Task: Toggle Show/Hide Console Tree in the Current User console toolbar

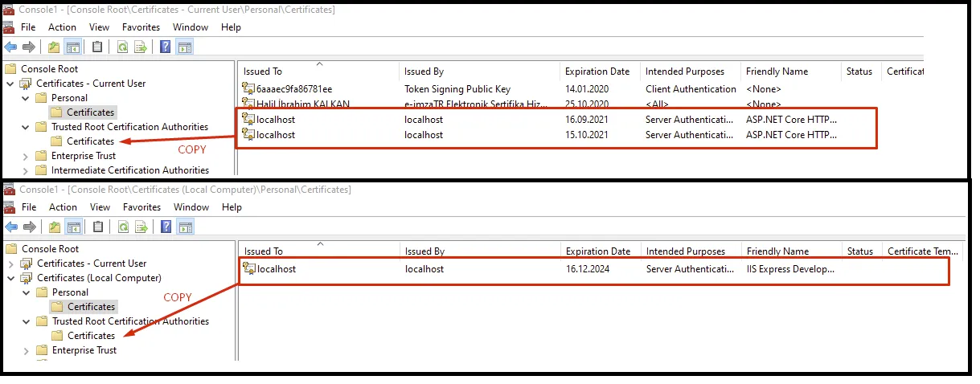Action: coord(72,47)
